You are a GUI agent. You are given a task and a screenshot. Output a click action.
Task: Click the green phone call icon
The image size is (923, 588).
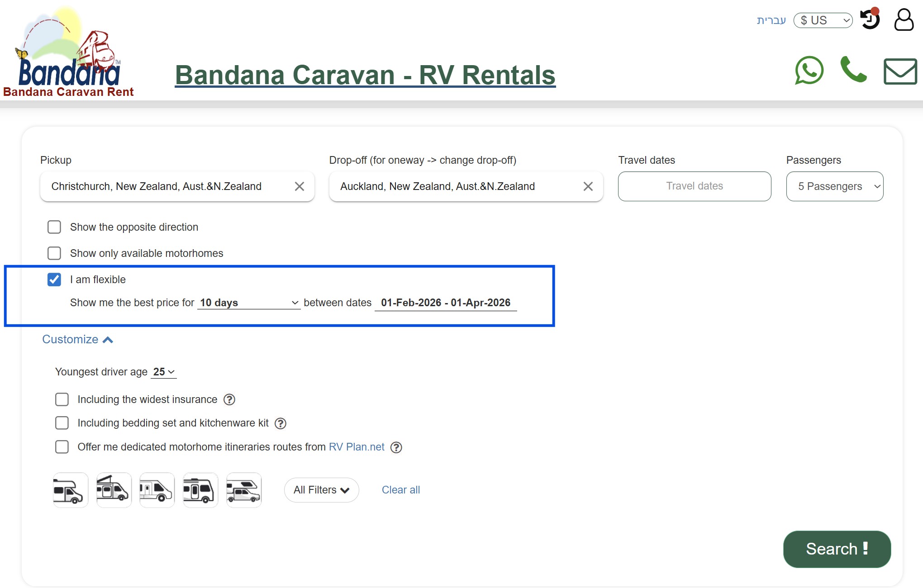(x=854, y=71)
